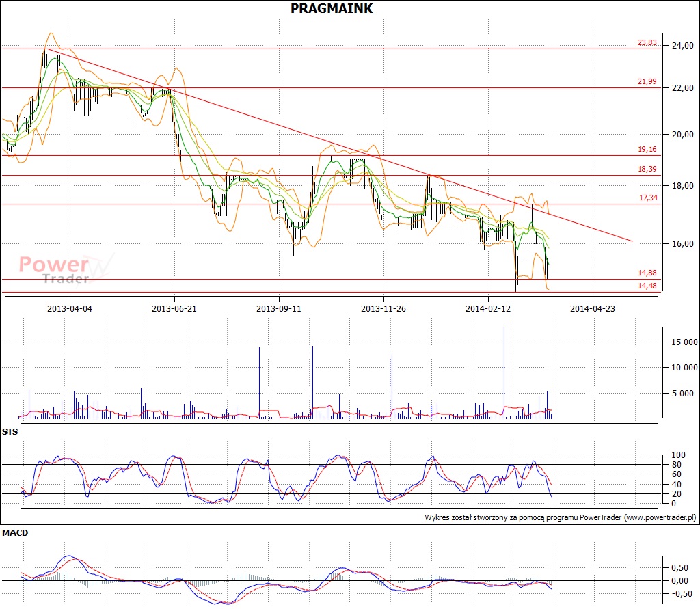Click the 2013-04-04 date axis label
Image resolution: width=700 pixels, height=609 pixels.
70,308
